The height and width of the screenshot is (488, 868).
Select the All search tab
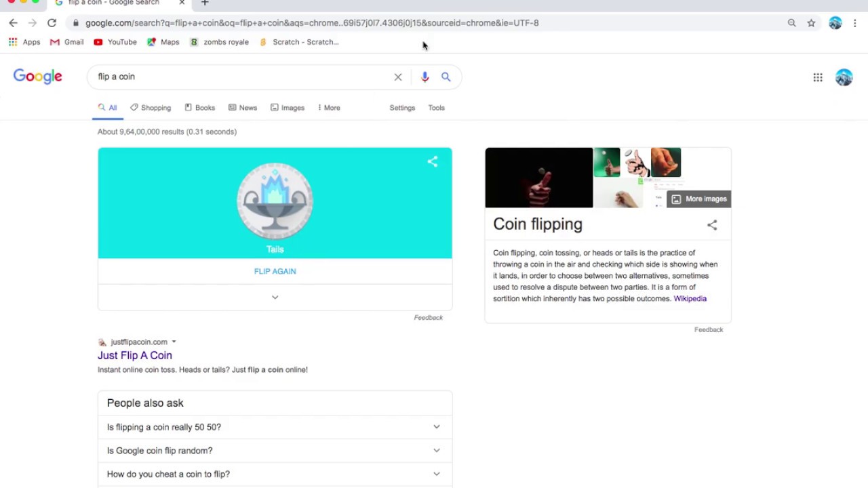click(107, 108)
